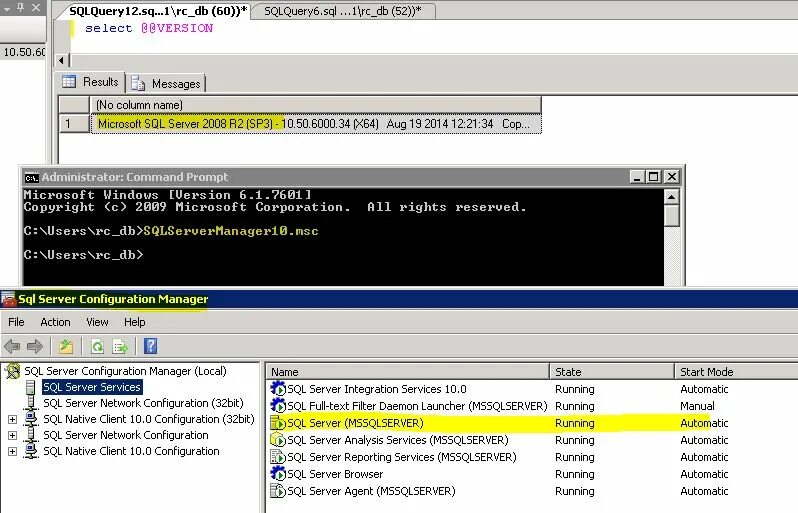Click the SQL Server Services tree icon
Viewport: 798px width, 513px height.
click(31, 387)
